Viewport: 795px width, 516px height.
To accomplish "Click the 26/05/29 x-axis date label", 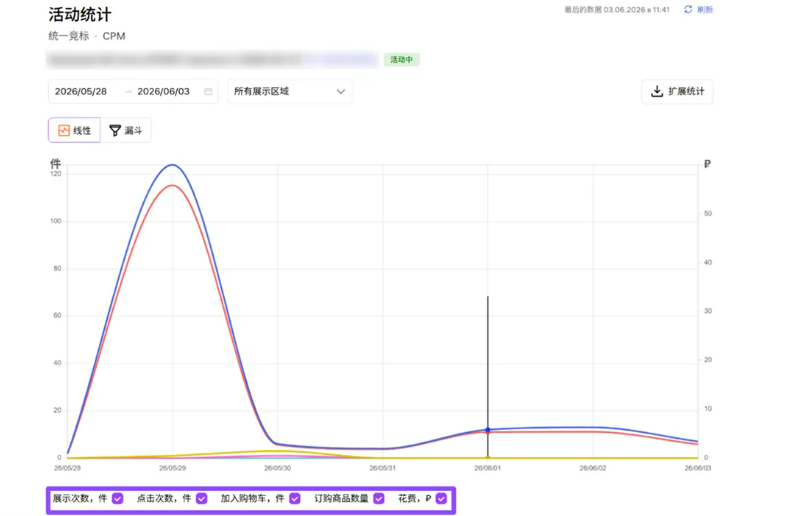I will tap(172, 468).
